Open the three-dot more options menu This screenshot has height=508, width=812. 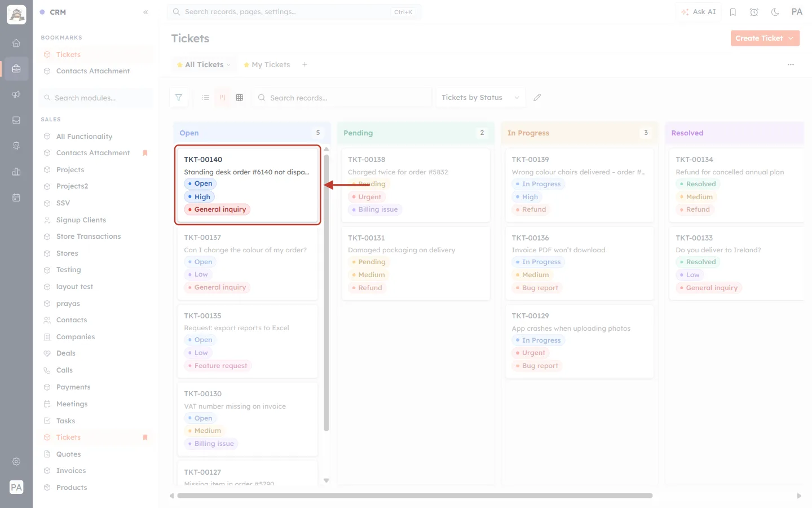(791, 65)
